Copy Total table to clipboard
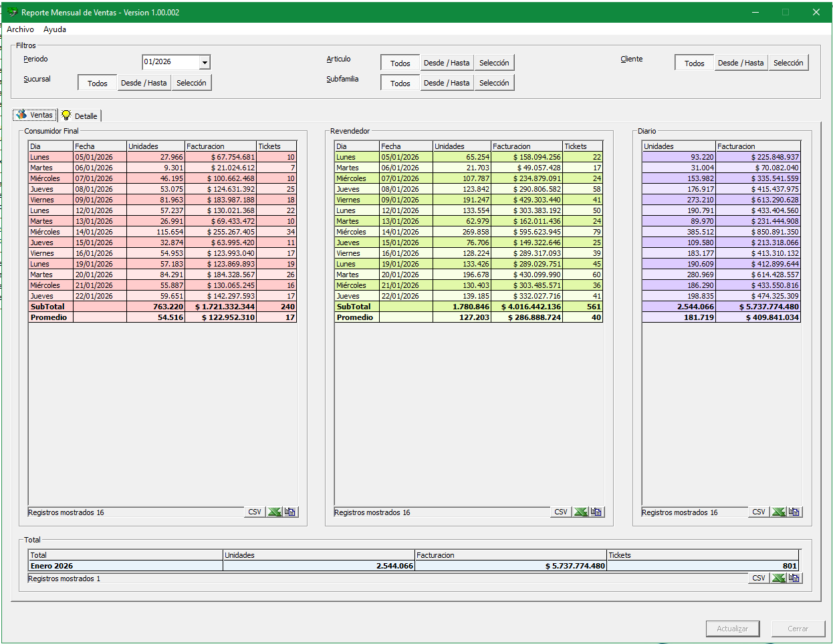This screenshot has width=833, height=644. coord(794,578)
